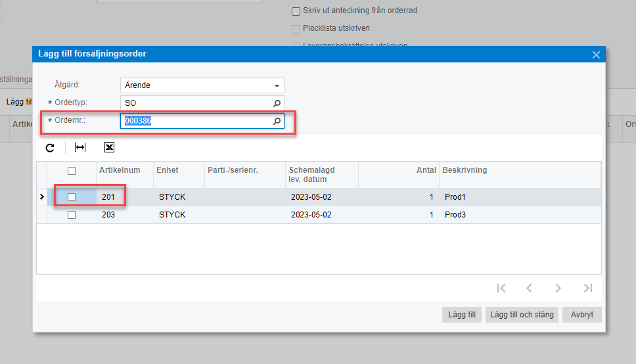Image resolution: width=636 pixels, height=364 pixels.
Task: Select the Prod3 description cell
Action: click(520, 215)
